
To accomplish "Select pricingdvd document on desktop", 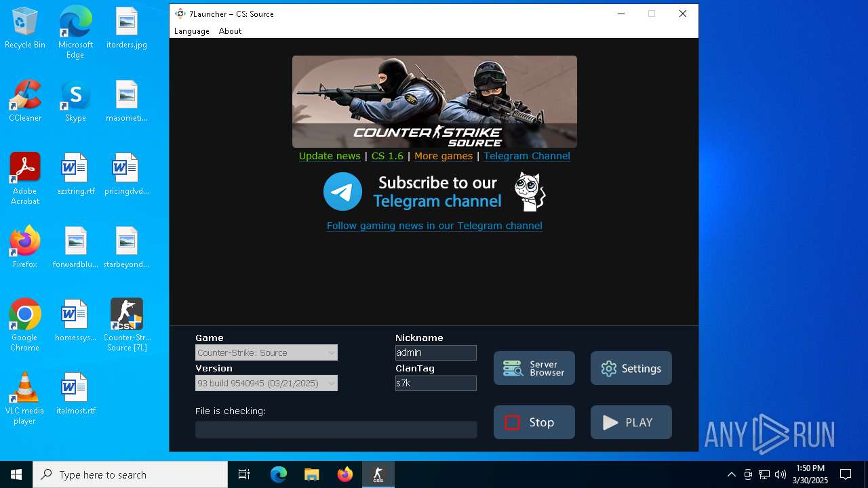I will click(x=127, y=175).
